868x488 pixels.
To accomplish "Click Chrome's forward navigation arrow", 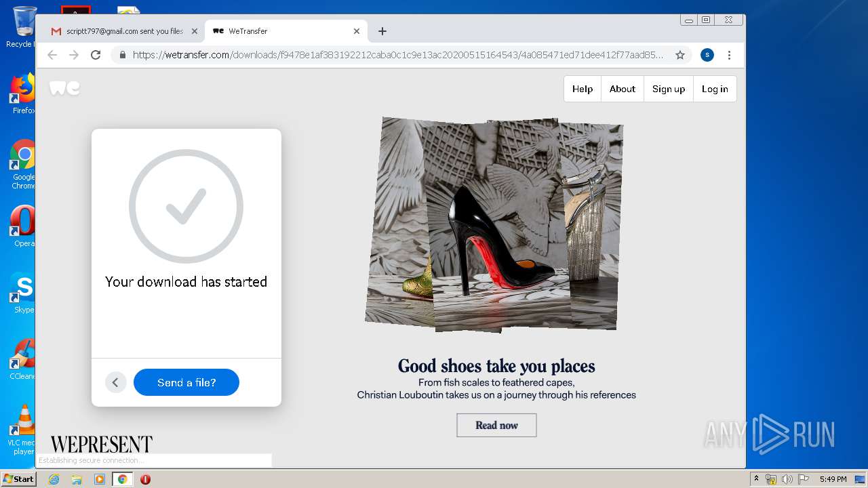I will pos(74,55).
